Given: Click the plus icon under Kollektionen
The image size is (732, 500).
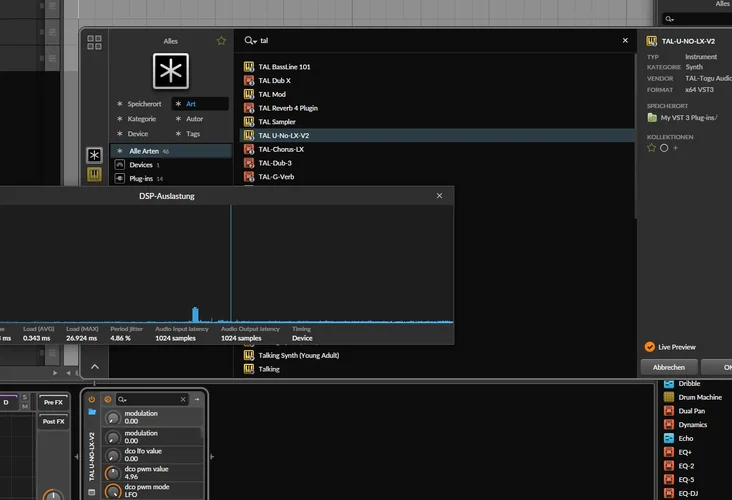Looking at the screenshot, I should click(x=675, y=148).
